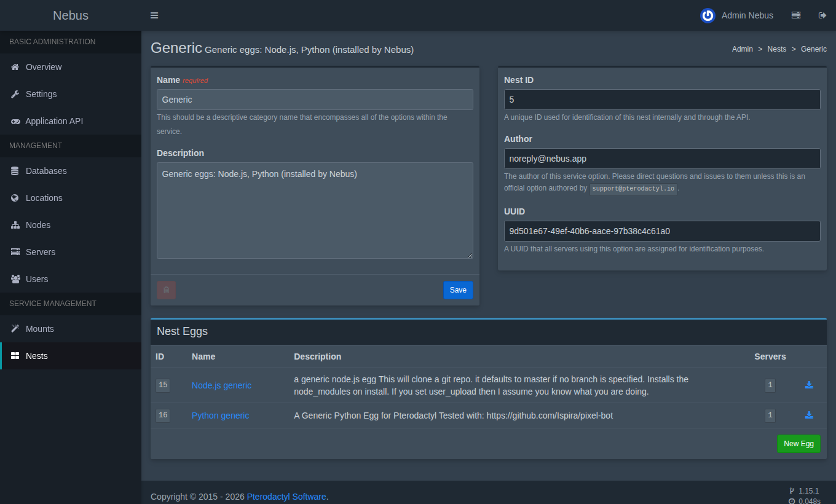
Task: Select the UUID field
Action: click(x=662, y=231)
